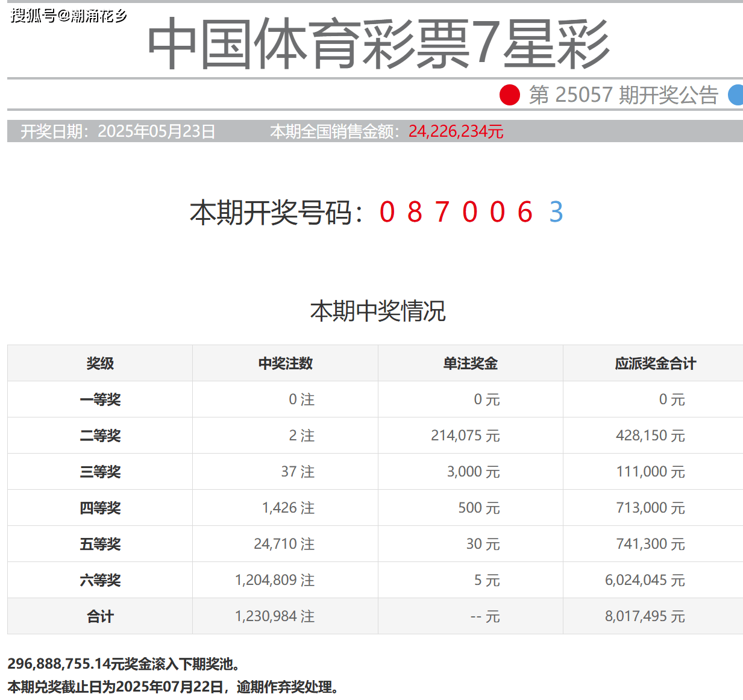Click the heading 本期中奖情况
Image resolution: width=743 pixels, height=700 pixels.
tap(378, 311)
